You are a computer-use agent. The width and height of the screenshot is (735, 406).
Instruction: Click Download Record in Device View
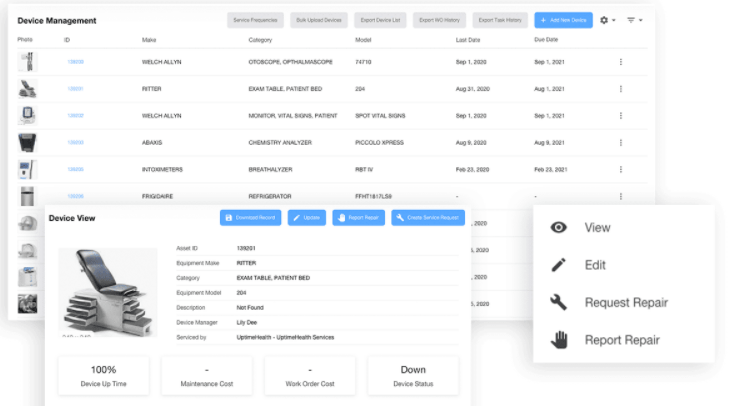(x=250, y=217)
